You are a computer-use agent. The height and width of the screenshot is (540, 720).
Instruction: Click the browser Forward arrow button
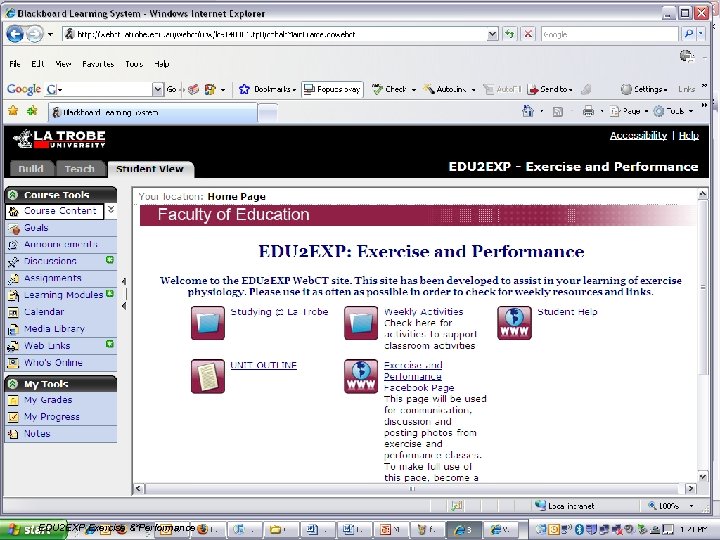[35, 34]
